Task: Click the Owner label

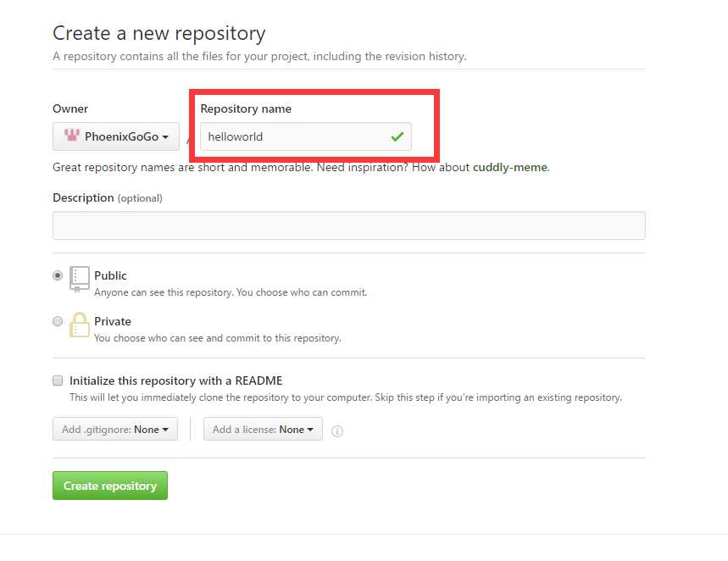Action: pyautogui.click(x=70, y=108)
